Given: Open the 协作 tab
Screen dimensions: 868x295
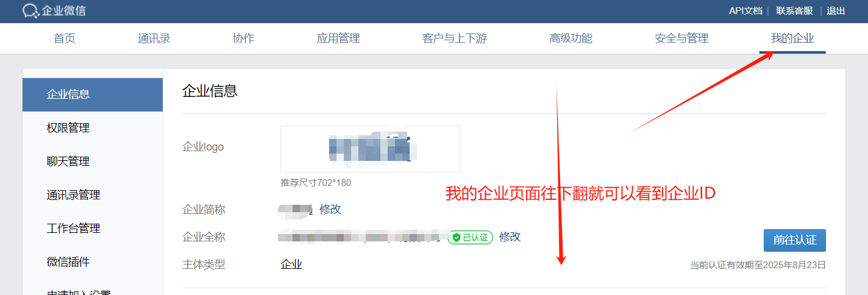Looking at the screenshot, I should tap(244, 38).
